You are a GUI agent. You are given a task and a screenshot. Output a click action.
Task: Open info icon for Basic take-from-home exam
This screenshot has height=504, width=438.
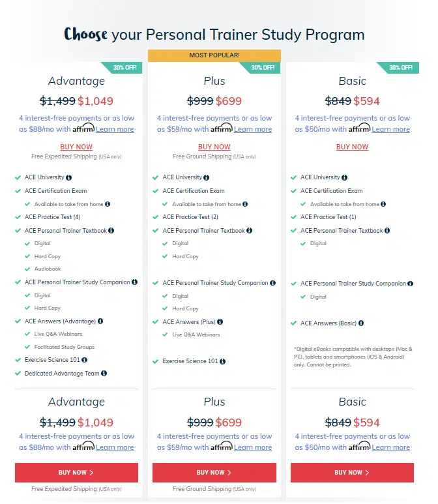point(383,204)
